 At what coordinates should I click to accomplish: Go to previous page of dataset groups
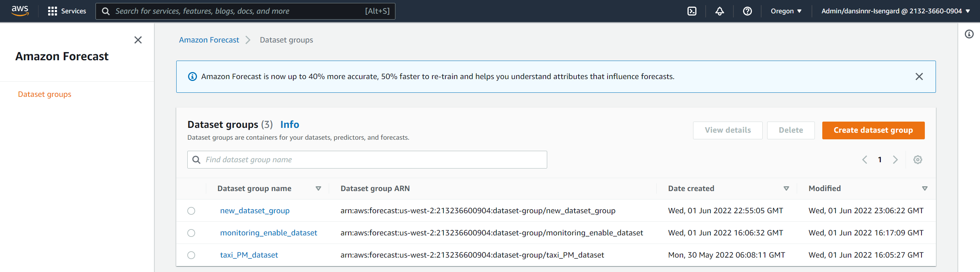pos(864,160)
